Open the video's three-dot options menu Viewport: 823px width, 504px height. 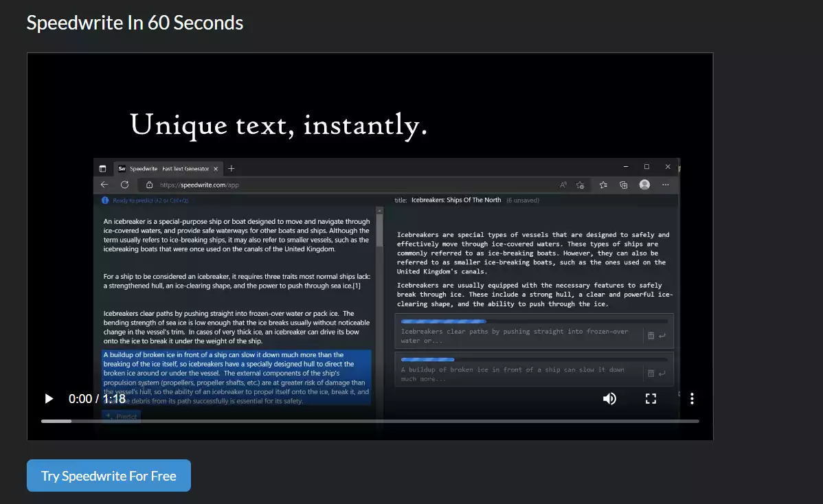(x=692, y=398)
